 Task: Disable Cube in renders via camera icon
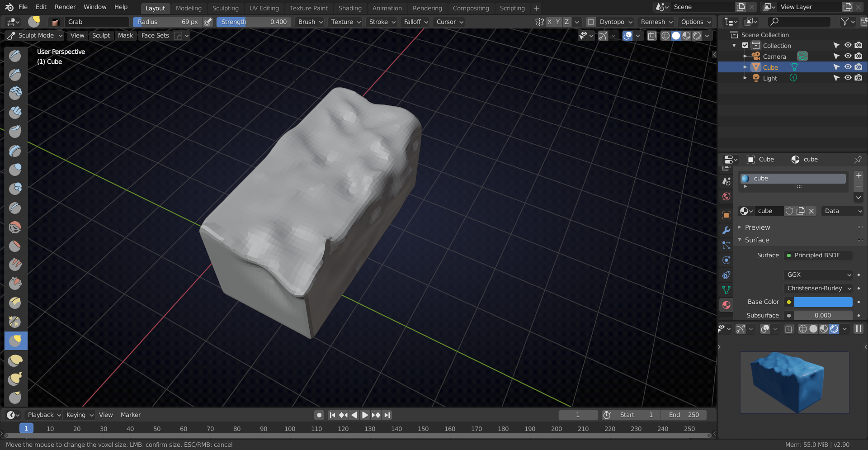(859, 67)
